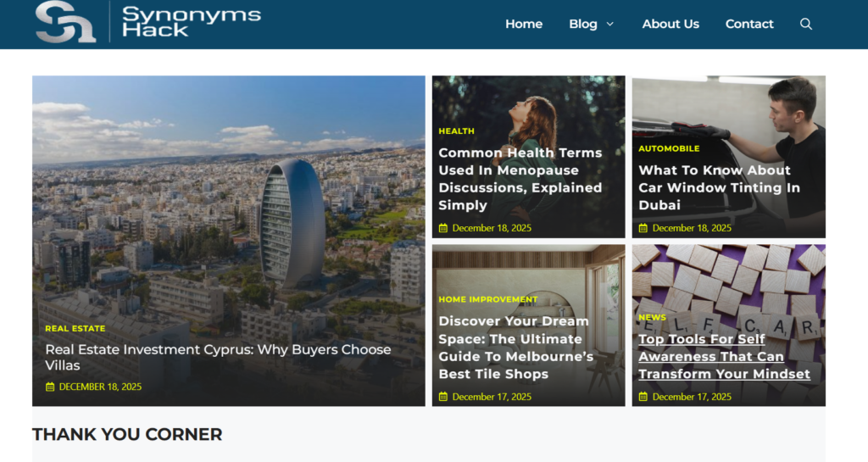Open the About Us page
This screenshot has width=868, height=462.
pos(670,24)
